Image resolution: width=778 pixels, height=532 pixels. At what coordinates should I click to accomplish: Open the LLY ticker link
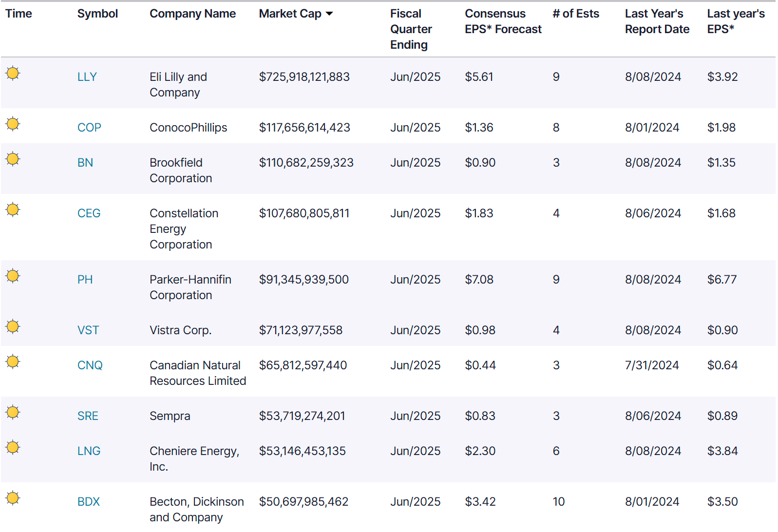[x=87, y=77]
